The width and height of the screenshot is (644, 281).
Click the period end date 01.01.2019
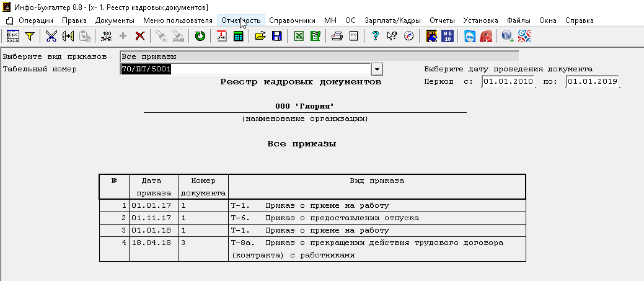[593, 81]
